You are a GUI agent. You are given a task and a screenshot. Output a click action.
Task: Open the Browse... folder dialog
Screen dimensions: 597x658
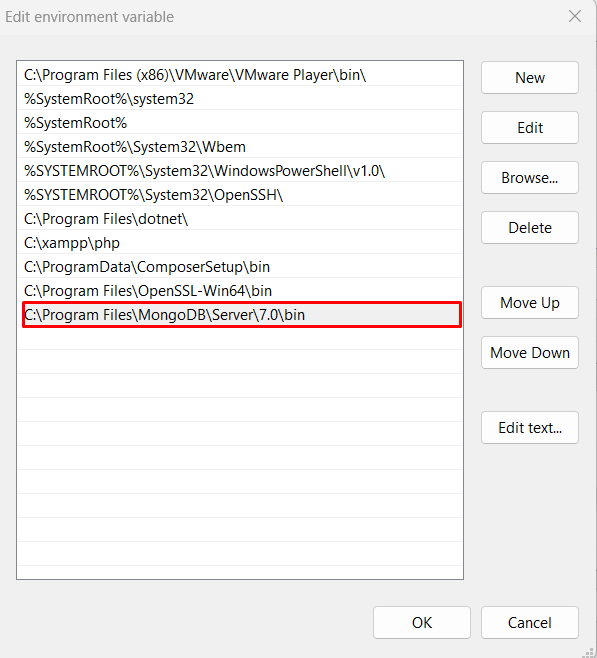(530, 178)
